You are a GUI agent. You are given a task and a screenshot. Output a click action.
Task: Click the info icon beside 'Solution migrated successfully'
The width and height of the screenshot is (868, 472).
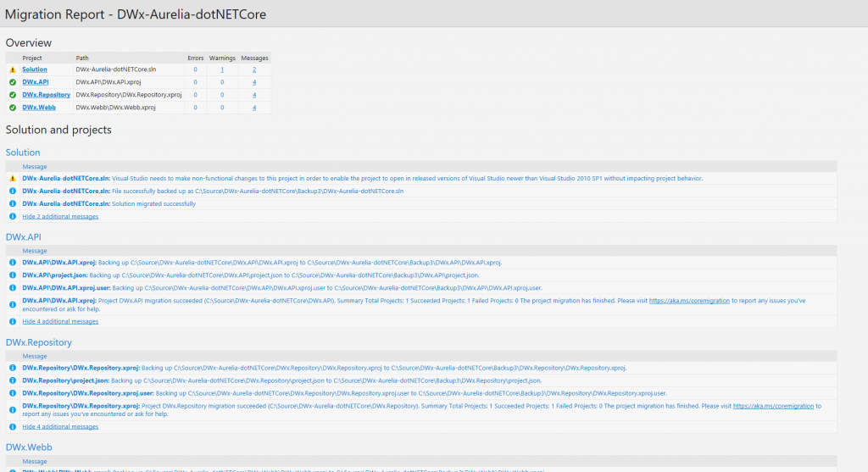pos(13,204)
